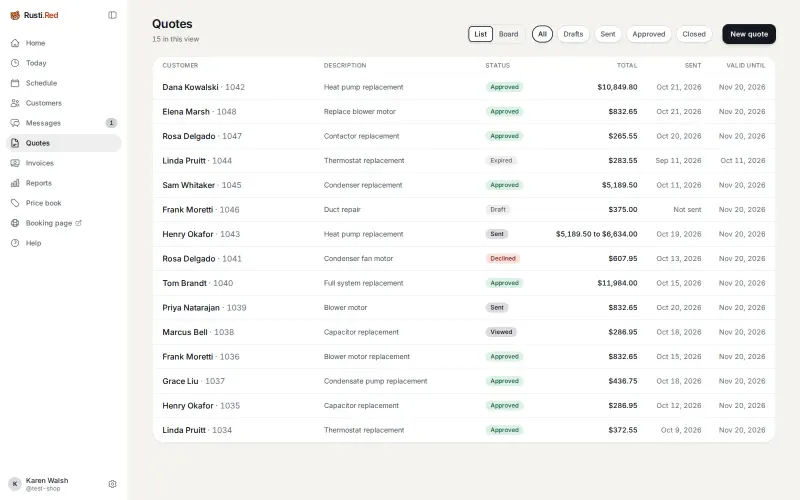Viewport: 800px width, 500px height.
Task: Click the K user avatar
Action: tap(15, 484)
